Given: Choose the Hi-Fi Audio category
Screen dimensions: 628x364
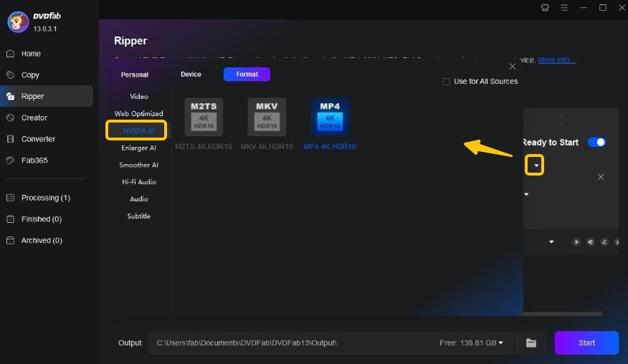Looking at the screenshot, I should click(138, 182).
